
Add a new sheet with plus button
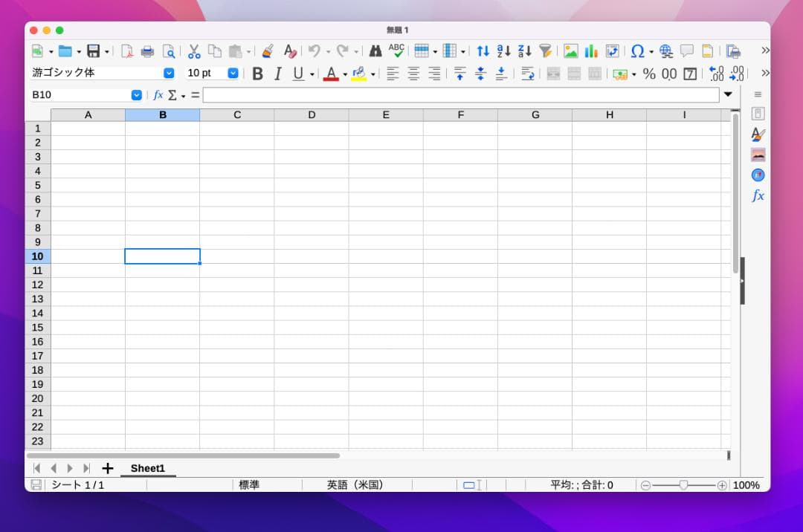coord(108,468)
